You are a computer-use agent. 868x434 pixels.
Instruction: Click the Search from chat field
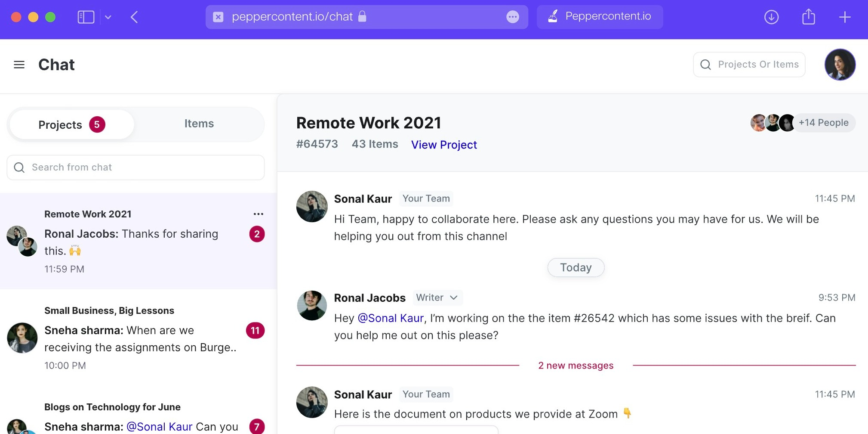(135, 167)
